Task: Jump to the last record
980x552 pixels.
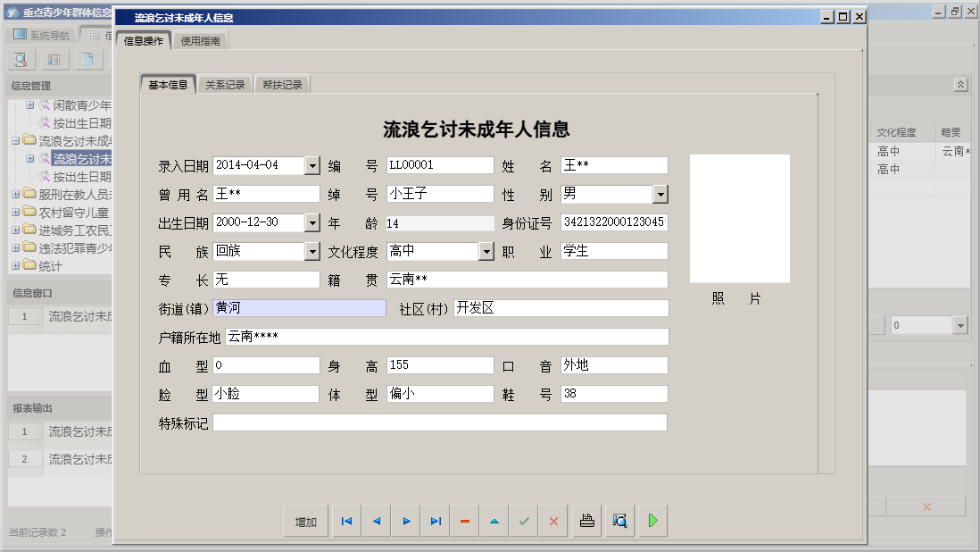Action: click(435, 520)
